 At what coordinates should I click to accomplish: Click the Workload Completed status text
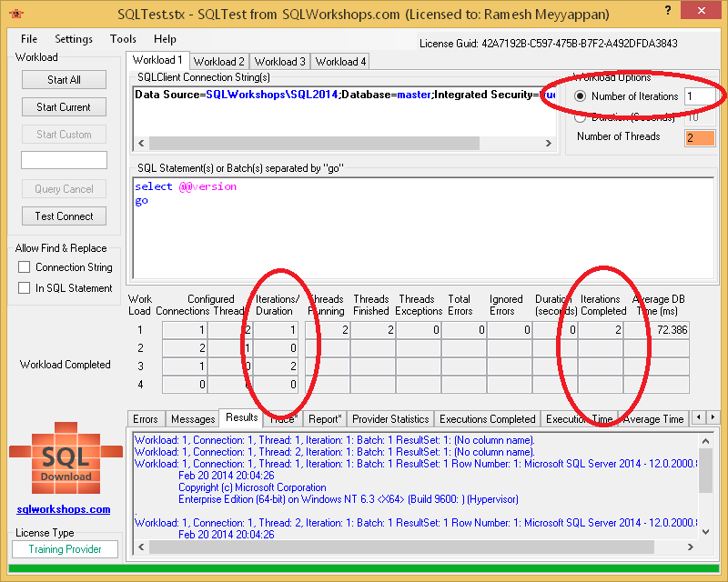pyautogui.click(x=65, y=365)
